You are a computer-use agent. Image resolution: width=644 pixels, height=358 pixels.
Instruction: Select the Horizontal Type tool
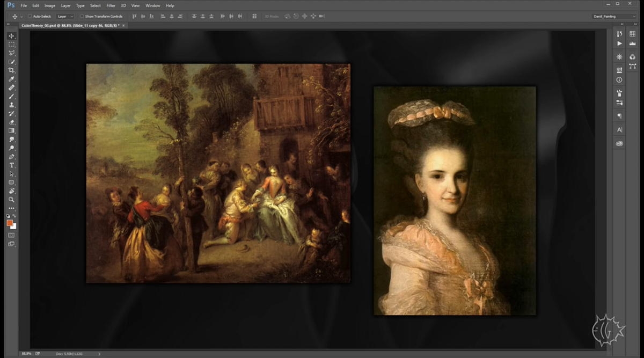pyautogui.click(x=11, y=165)
